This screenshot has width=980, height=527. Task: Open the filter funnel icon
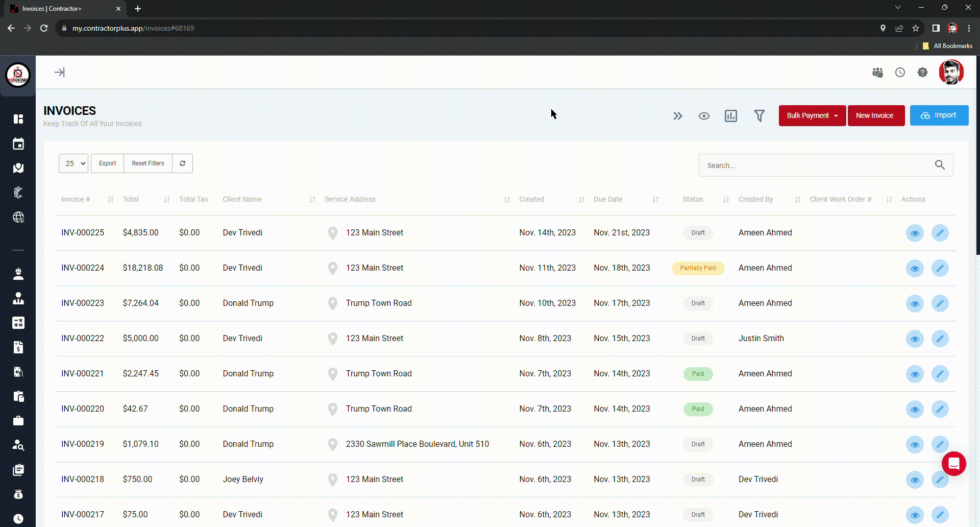[x=759, y=116]
